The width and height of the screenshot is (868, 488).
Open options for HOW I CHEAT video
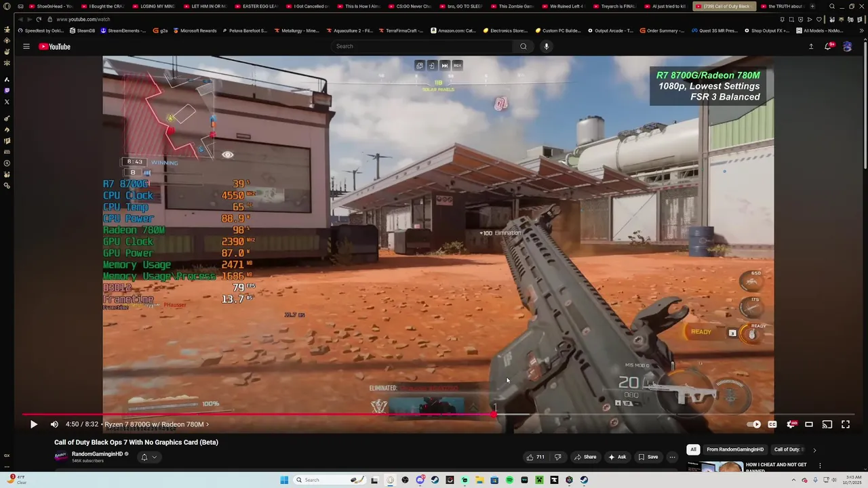820,466
